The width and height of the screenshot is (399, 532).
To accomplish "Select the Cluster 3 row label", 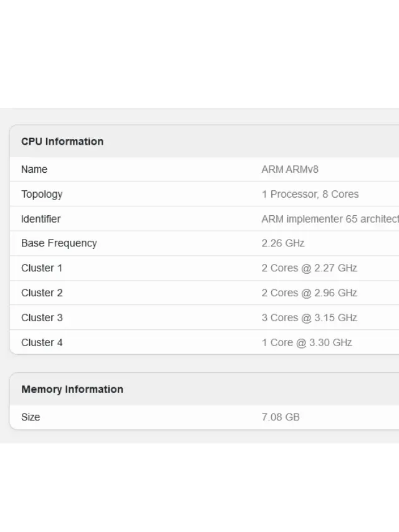I will click(x=42, y=317).
